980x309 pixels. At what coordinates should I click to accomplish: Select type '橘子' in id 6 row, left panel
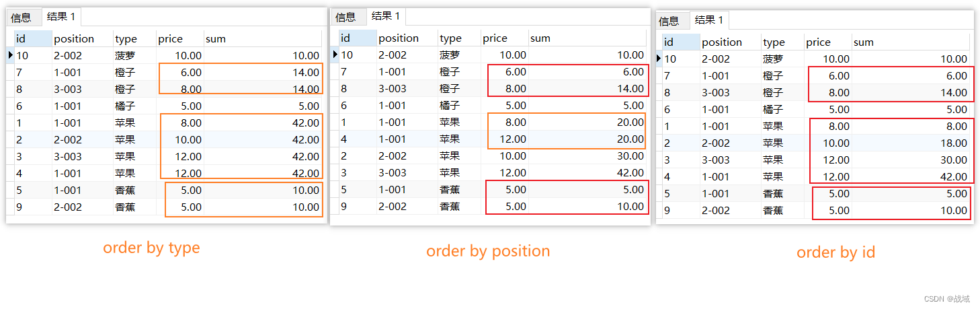tap(134, 106)
